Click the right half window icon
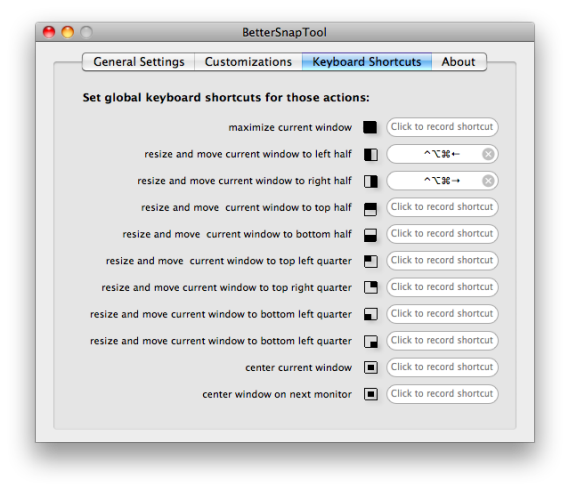This screenshot has height=491, width=570. pyautogui.click(x=371, y=181)
